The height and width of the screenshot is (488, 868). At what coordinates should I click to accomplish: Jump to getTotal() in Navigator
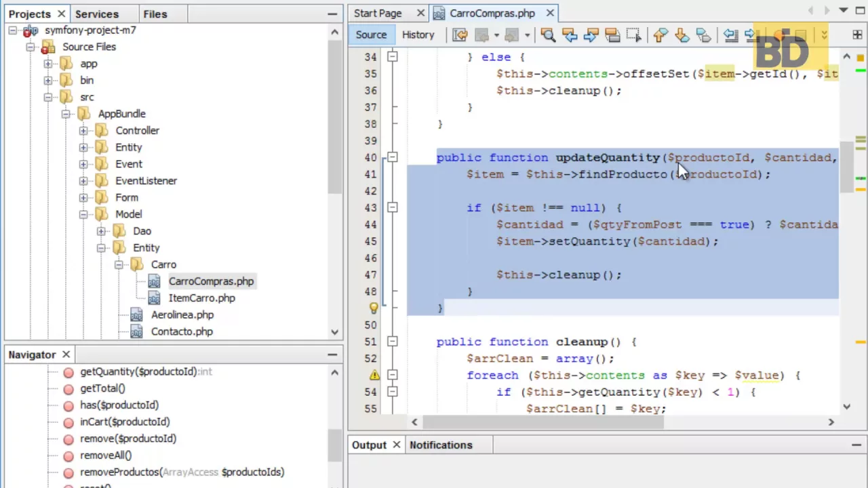(x=102, y=388)
